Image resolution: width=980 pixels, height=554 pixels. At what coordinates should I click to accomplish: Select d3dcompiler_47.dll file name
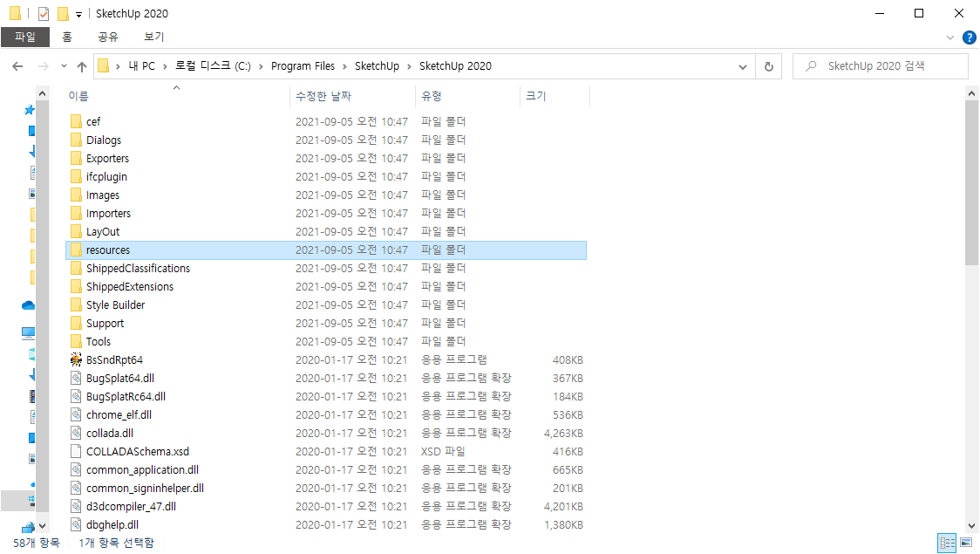132,507
